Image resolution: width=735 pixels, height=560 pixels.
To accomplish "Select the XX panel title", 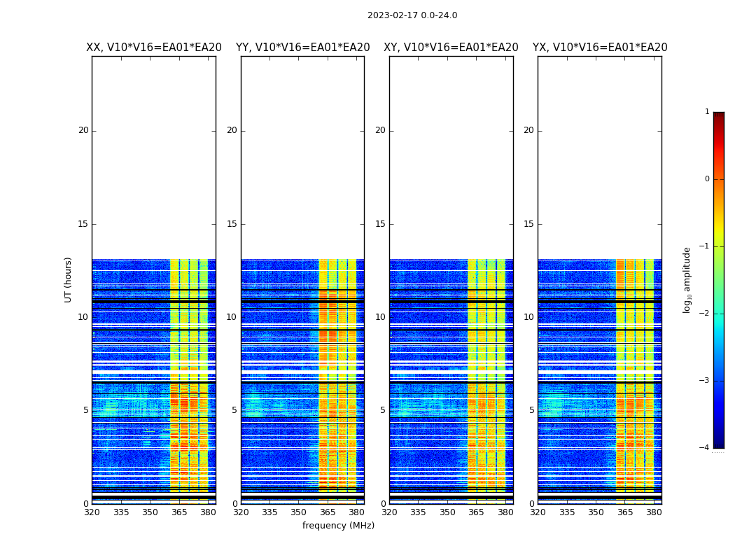I will tap(153, 48).
